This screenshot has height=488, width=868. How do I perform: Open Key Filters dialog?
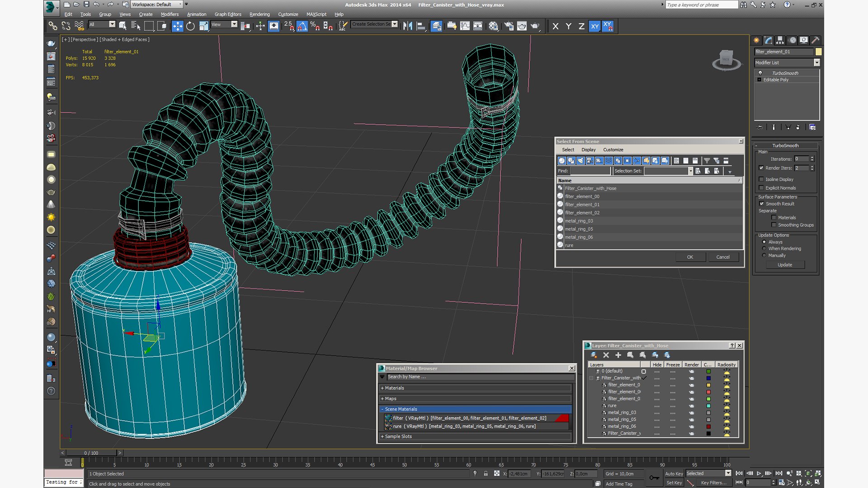tap(713, 483)
